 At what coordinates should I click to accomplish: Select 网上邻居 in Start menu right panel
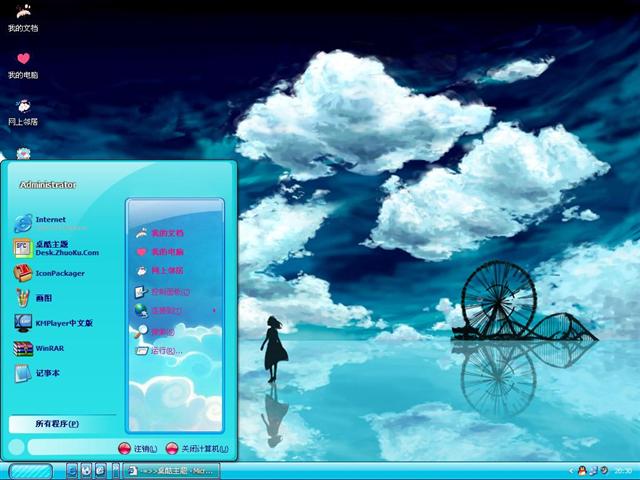pyautogui.click(x=160, y=271)
